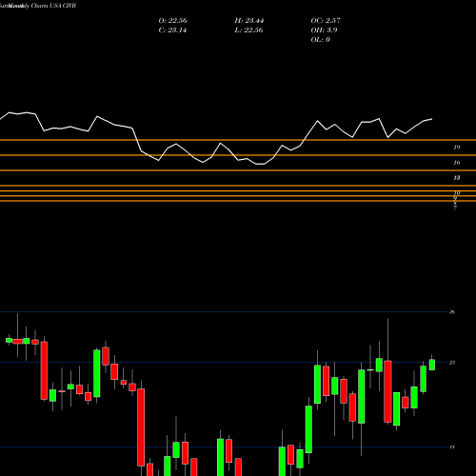This screenshot has height=476, width=476.
Task: Click the 'OC: 2.57' value
Action: [x=326, y=21]
